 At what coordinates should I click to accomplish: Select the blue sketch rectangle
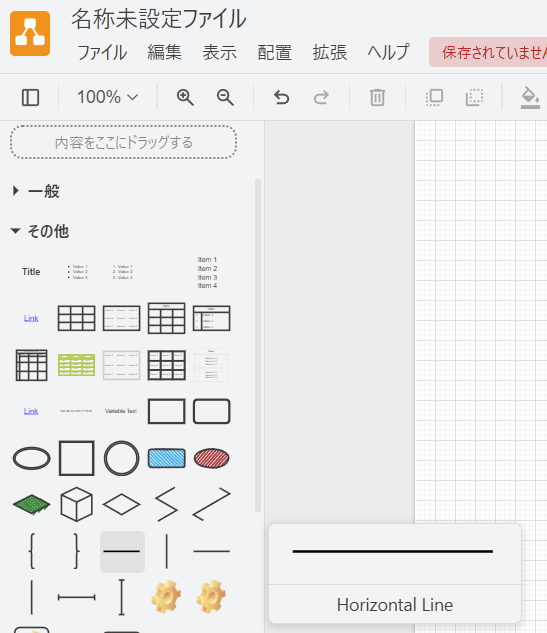167,458
